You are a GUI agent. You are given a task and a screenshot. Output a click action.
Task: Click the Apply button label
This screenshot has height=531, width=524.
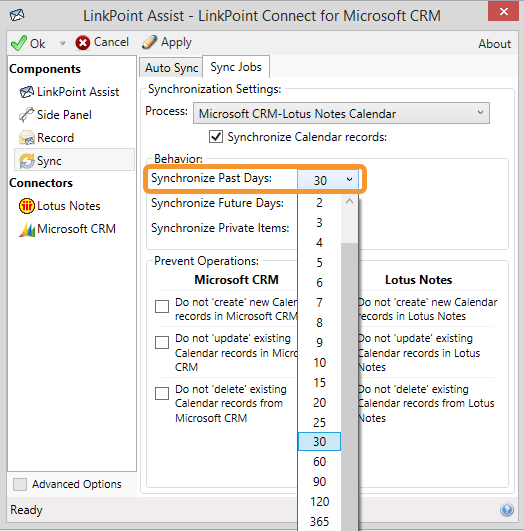(x=176, y=43)
